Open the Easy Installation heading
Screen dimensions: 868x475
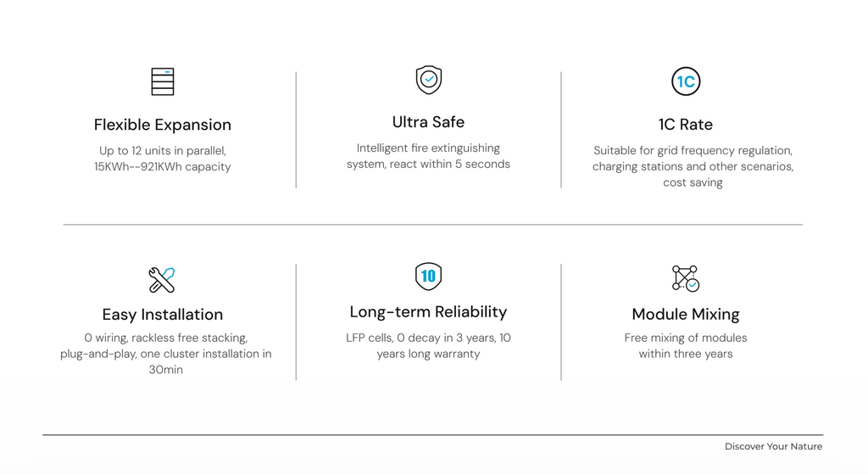162,315
